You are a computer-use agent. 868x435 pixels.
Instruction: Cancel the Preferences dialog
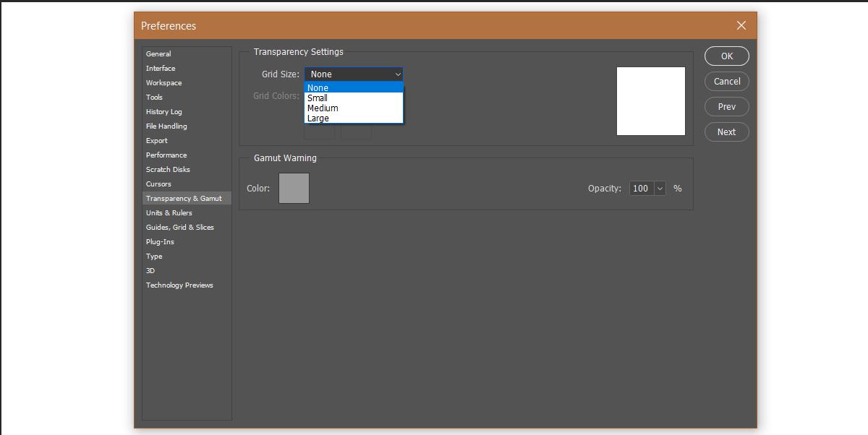pos(726,81)
